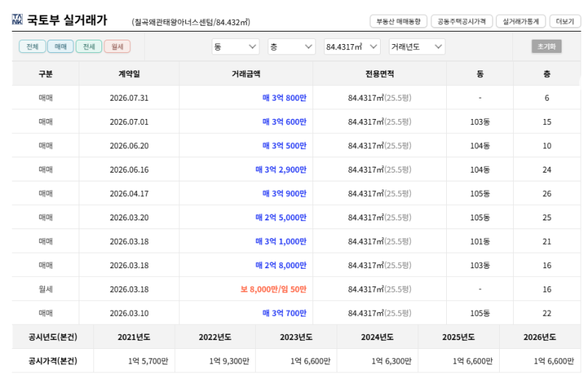Click the 더보기 button

(564, 21)
